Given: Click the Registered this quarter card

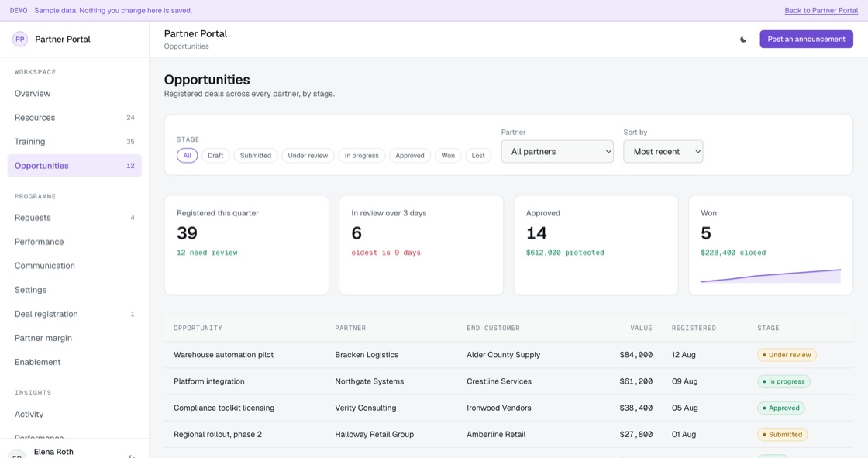Looking at the screenshot, I should pyautogui.click(x=246, y=245).
